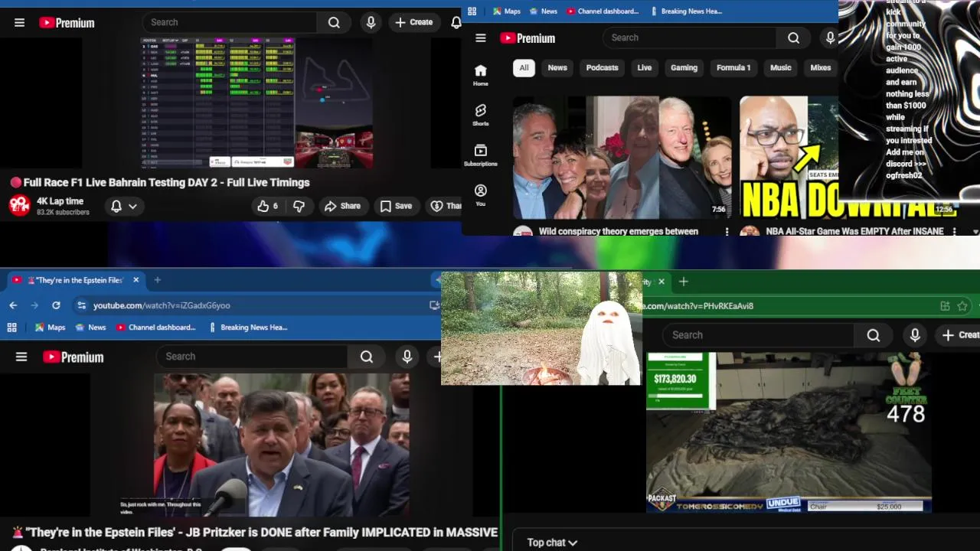Select the Music filter chip
This screenshot has width=980, height=551.
(780, 68)
